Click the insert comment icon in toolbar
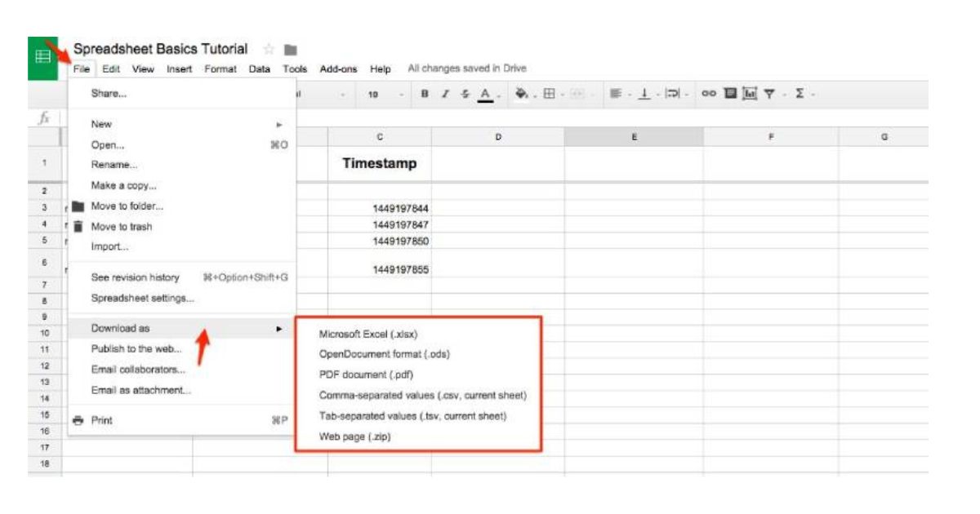The height and width of the screenshot is (514, 980). tap(731, 95)
